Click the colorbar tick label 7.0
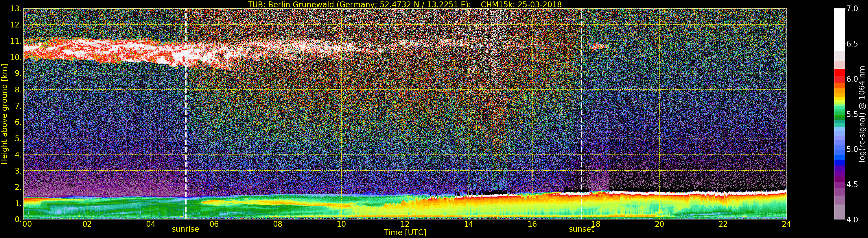This screenshot has height=238, width=868. (x=852, y=9)
